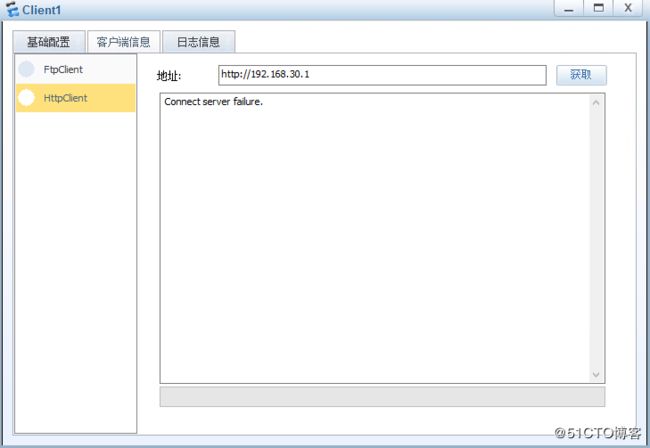The image size is (650, 448).
Task: Open the 客户端信息 tab
Action: coord(124,41)
